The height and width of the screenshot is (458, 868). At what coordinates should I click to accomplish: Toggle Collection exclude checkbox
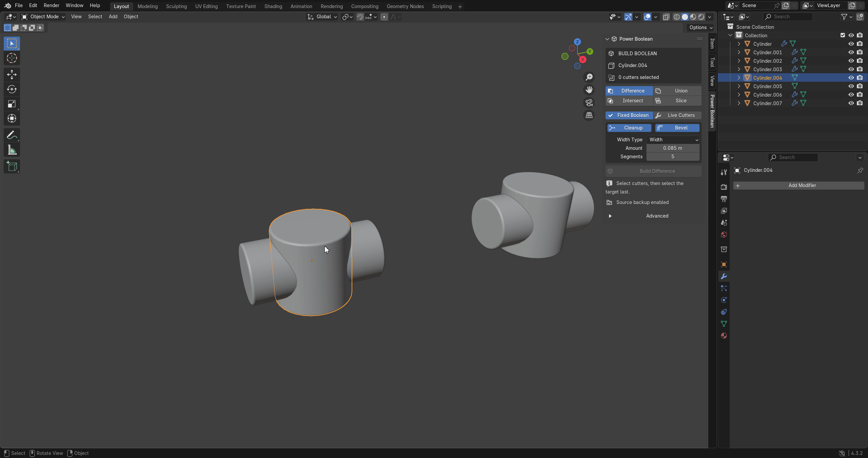pyautogui.click(x=843, y=35)
